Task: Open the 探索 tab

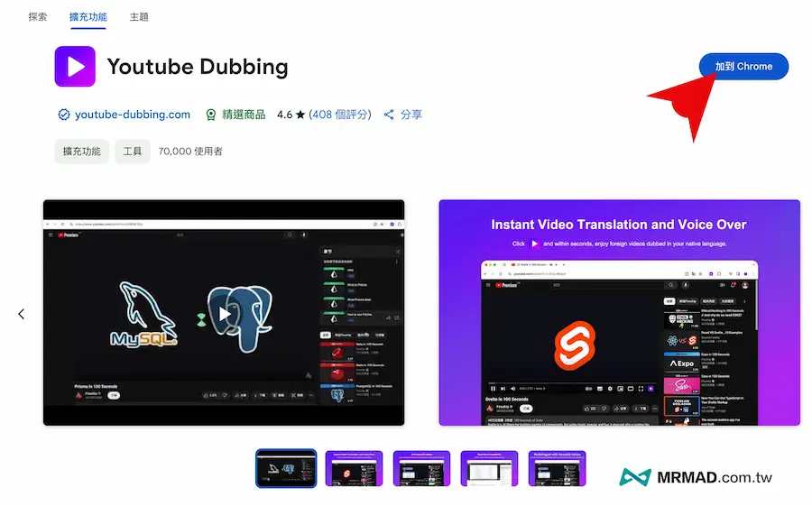Action: pyautogui.click(x=38, y=17)
